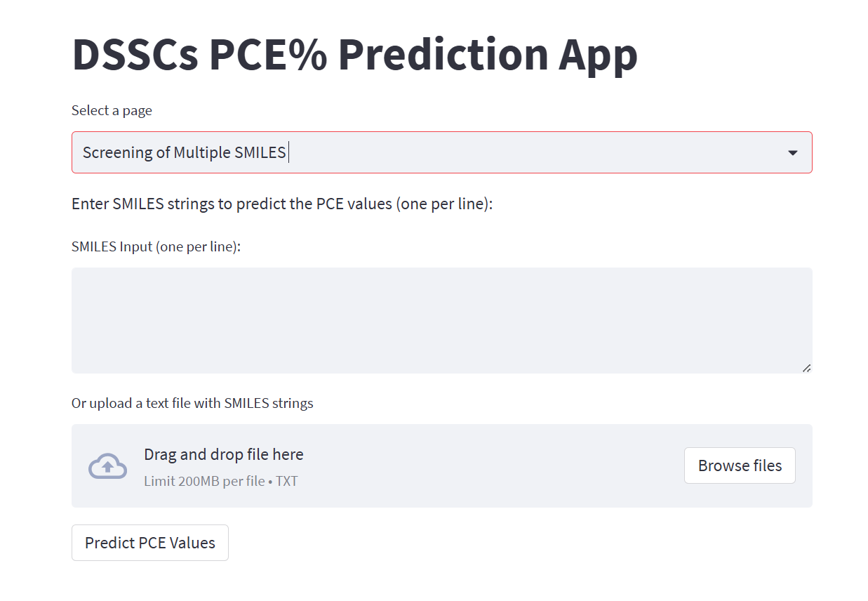Click the text area resize handle
Viewport: 868px width, 601px height.
(x=806, y=367)
